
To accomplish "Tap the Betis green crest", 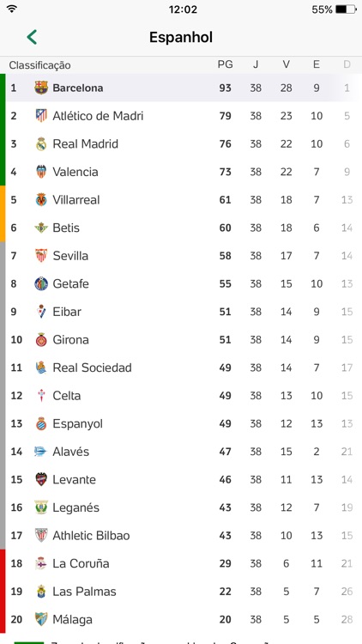I will pos(41,228).
